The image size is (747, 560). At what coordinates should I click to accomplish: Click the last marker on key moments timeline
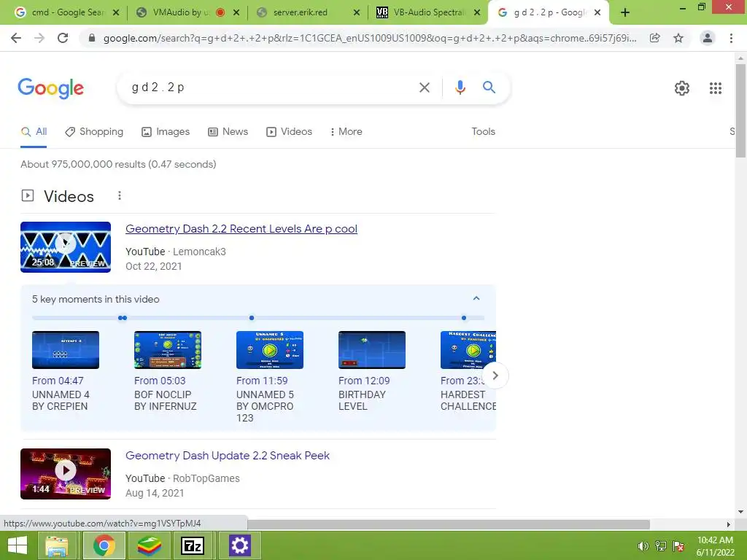tap(464, 318)
